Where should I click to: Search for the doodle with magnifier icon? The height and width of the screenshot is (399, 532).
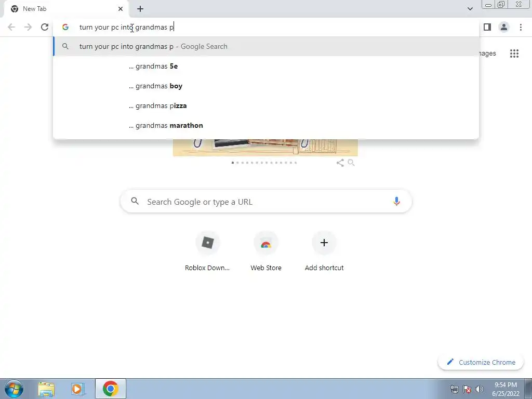click(x=351, y=163)
